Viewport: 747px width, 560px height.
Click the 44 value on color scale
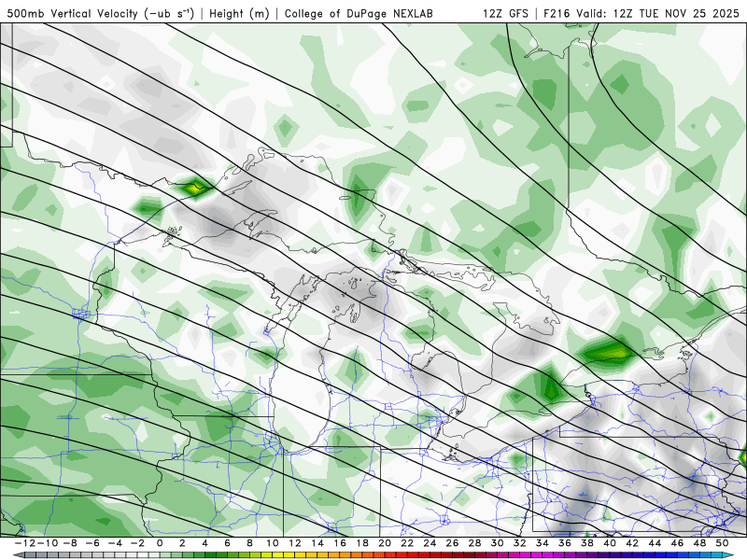[655, 543]
